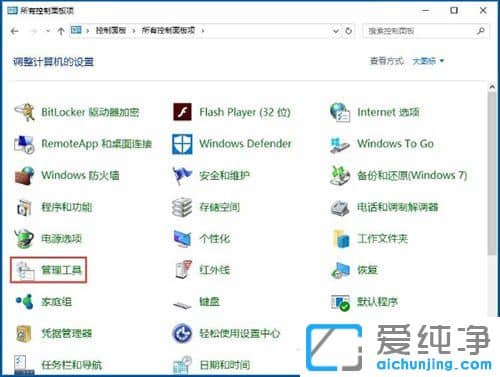Open Windows Firewall (防火墙) icon
500x377 pixels.
pyautogui.click(x=25, y=175)
